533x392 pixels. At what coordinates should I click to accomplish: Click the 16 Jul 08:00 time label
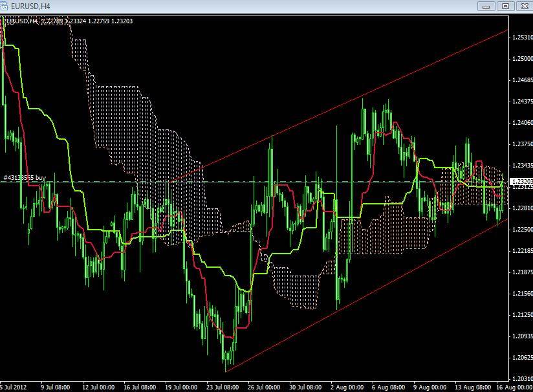coord(140,387)
